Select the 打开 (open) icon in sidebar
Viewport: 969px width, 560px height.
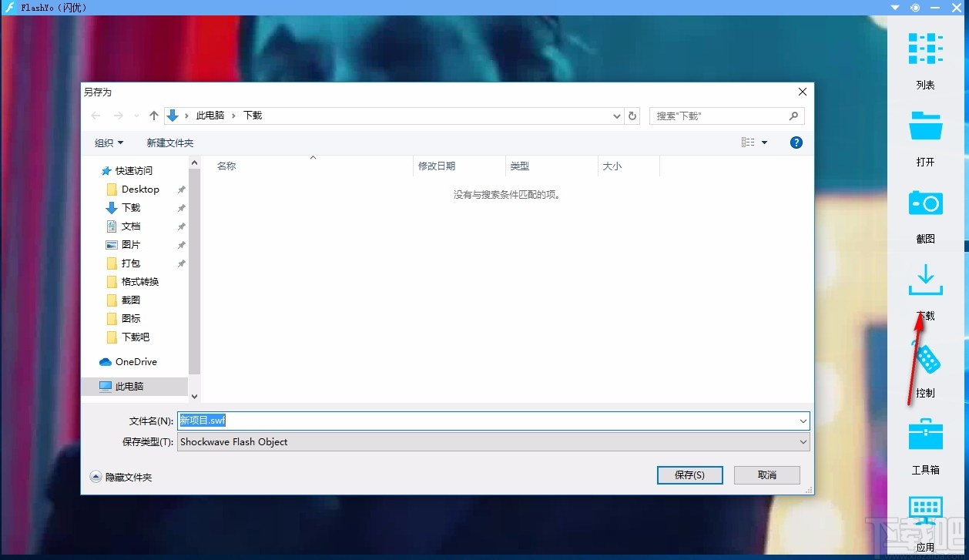[924, 126]
